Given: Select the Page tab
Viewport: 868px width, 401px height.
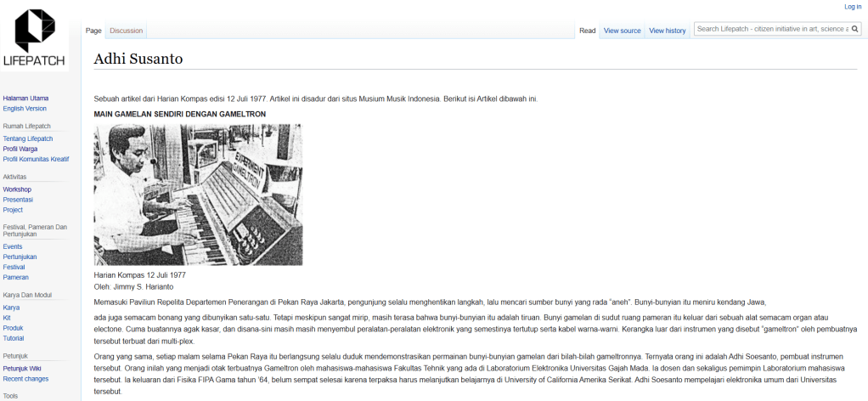Looking at the screenshot, I should pos(93,31).
